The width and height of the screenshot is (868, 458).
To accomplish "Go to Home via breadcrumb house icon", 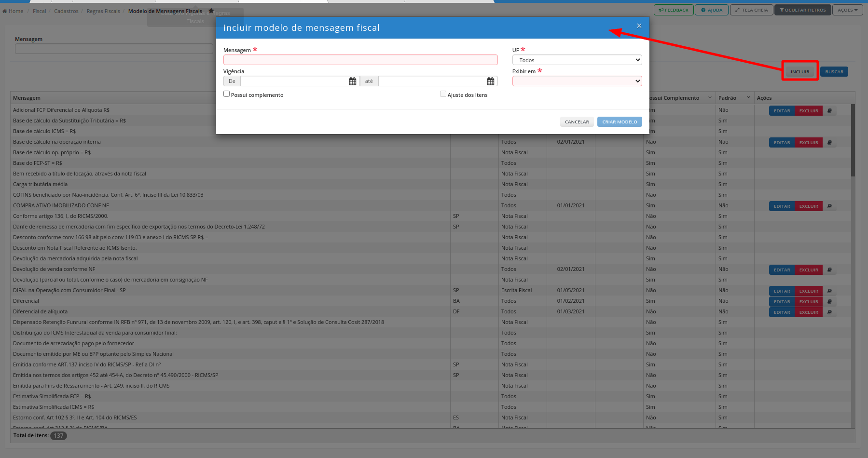I will click(5, 11).
